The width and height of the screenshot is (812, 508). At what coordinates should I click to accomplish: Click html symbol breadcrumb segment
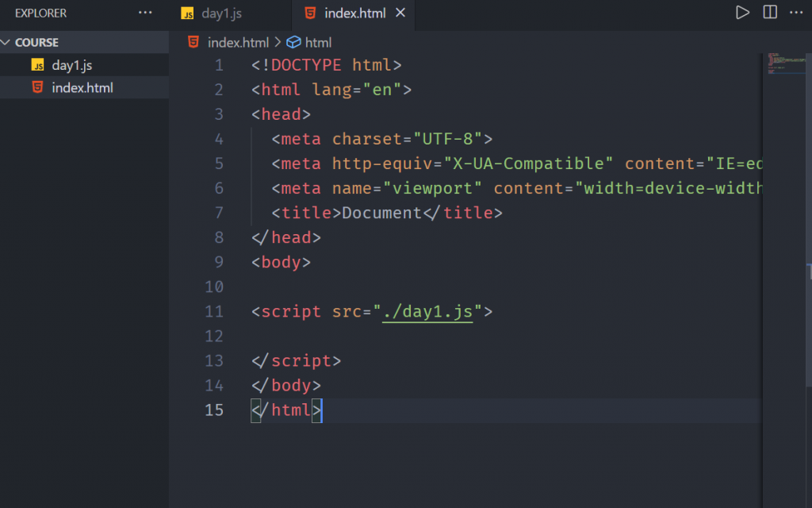tap(318, 43)
